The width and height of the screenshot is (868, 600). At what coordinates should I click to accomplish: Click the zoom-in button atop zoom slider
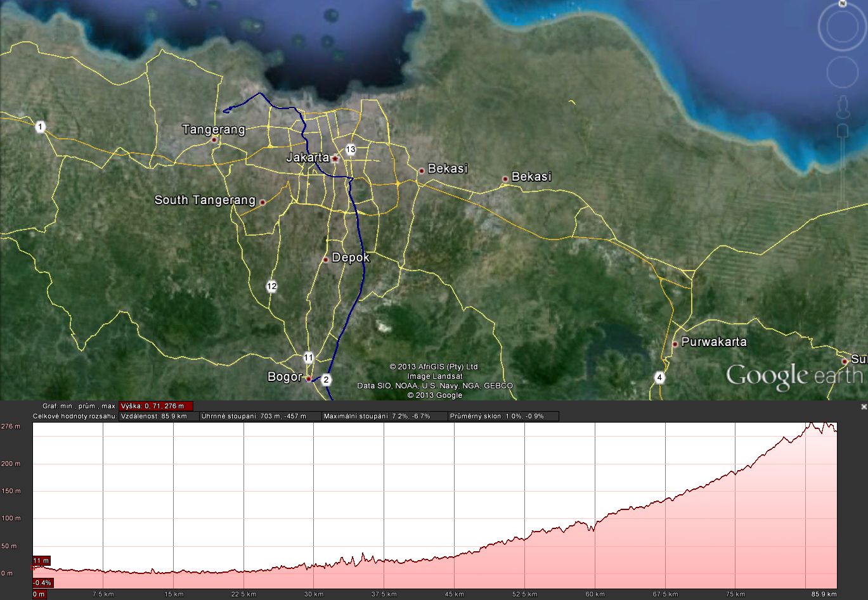[843, 131]
